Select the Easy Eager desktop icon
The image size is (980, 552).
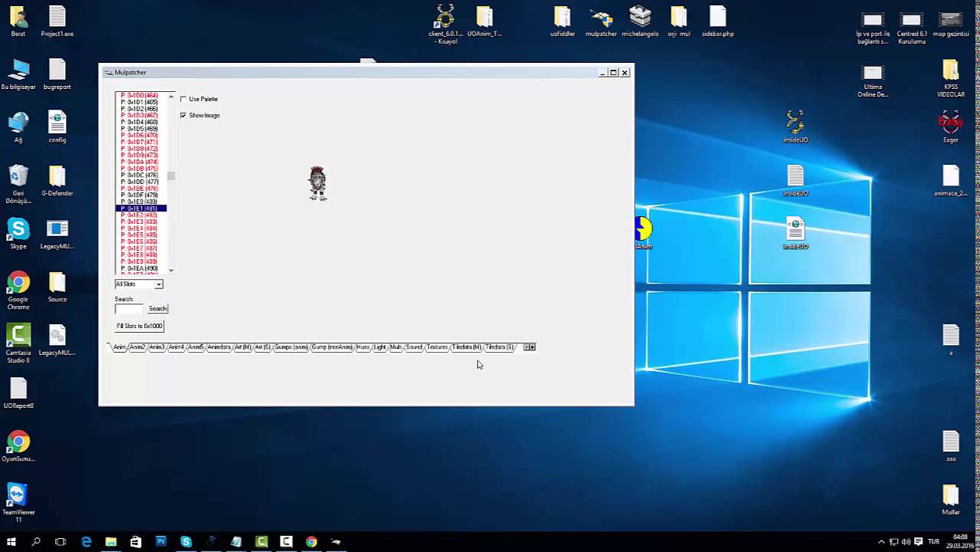tap(951, 127)
